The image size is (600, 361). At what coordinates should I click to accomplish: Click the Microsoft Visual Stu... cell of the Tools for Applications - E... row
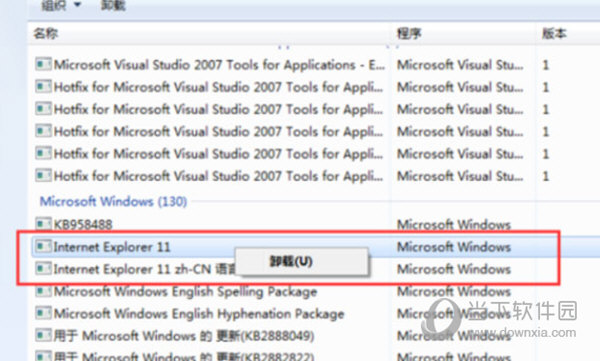[460, 65]
